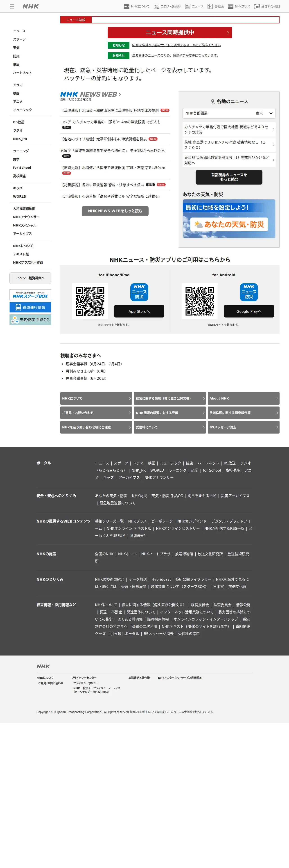
Task: Open gray NHKについて tile
Action: tap(96, 398)
